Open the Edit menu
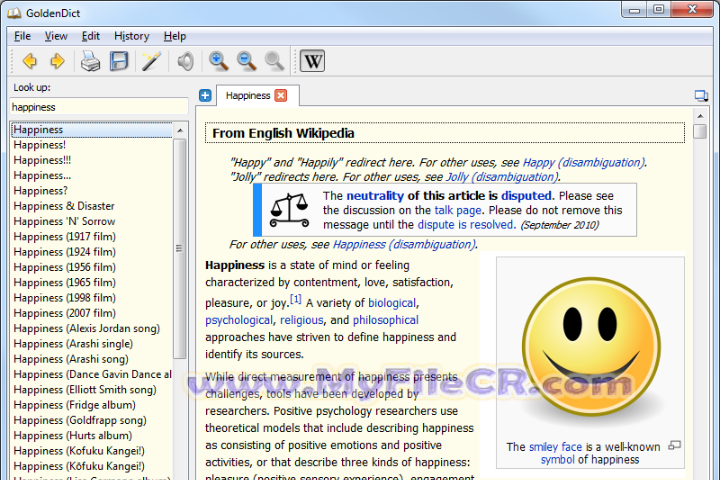 (x=90, y=36)
